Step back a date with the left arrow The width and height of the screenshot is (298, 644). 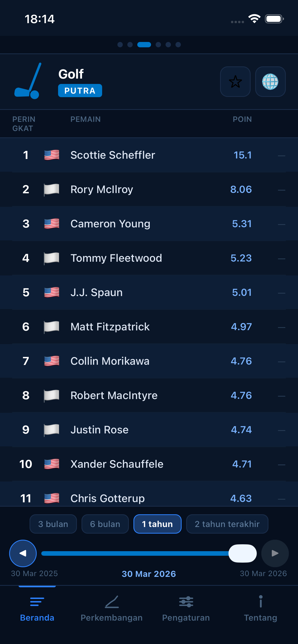coord(23,553)
